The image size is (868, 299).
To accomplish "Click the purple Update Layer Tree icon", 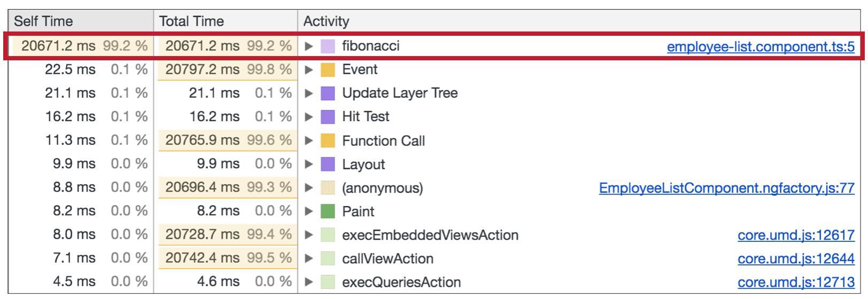I will point(327,93).
